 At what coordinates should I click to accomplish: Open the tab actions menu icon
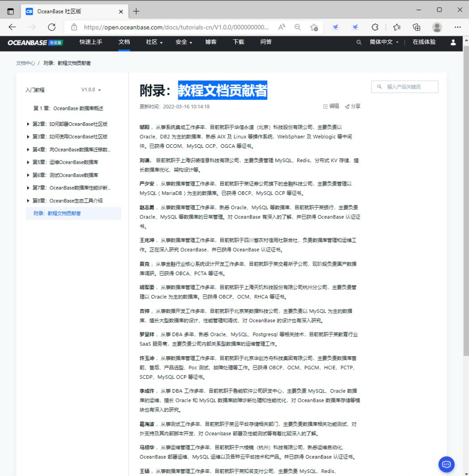(11, 12)
